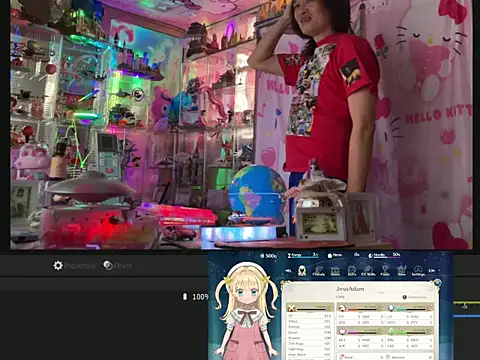The width and height of the screenshot is (480, 360).
Task: Close the JesuAdam stats window
Action: tap(437, 283)
